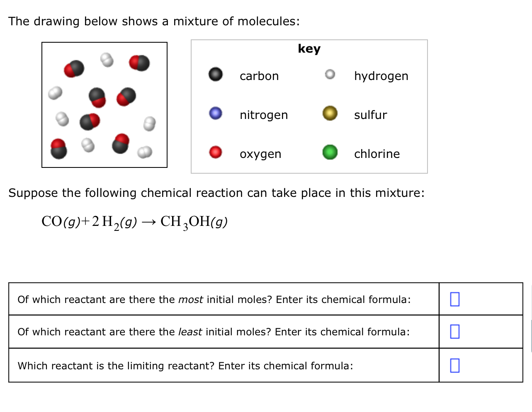Click the word chlorine in the key
The image size is (532, 412).
tap(377, 153)
